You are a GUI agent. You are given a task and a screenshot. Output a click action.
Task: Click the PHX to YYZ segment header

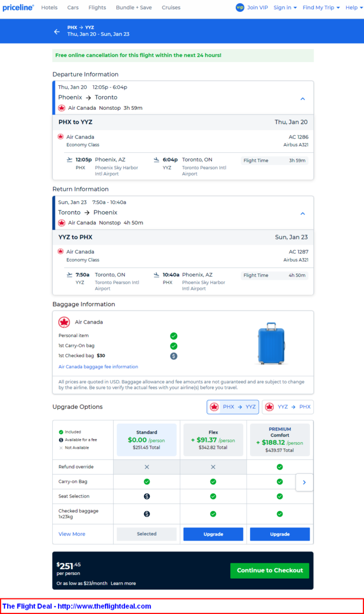(183, 122)
